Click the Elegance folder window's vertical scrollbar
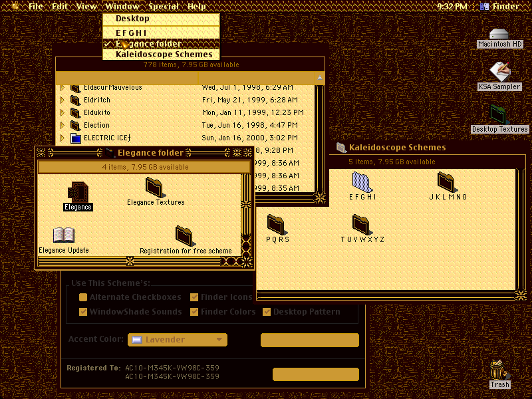The image size is (532, 399). pyautogui.click(x=245, y=215)
